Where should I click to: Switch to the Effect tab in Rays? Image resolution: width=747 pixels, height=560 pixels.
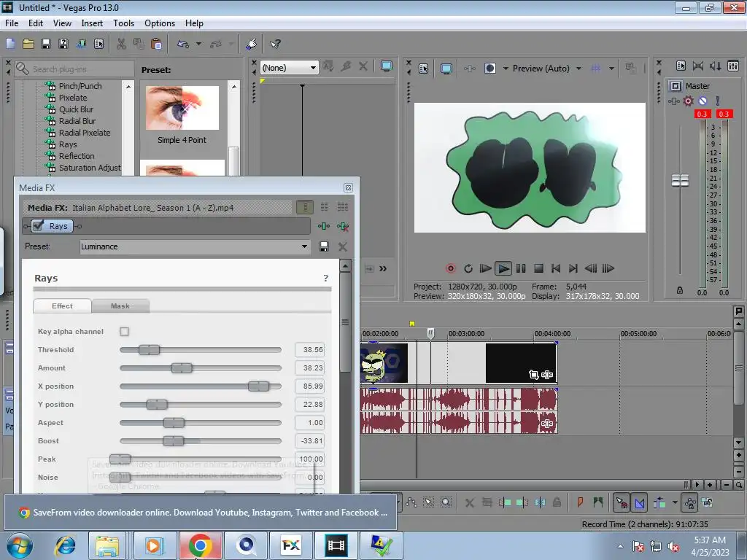63,306
